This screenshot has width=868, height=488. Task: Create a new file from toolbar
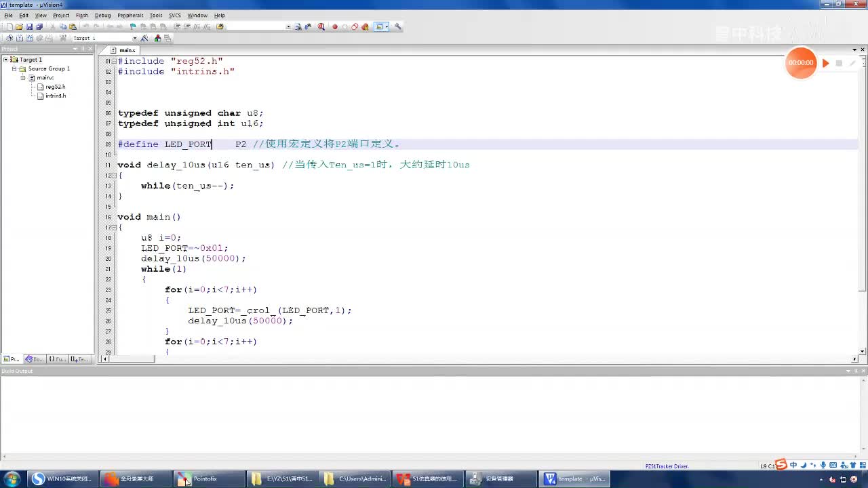(9, 27)
